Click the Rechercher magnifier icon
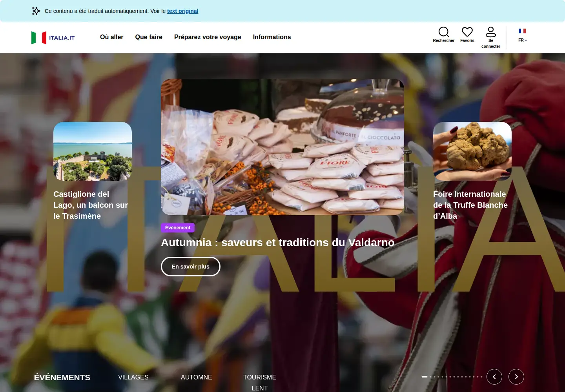565x392 pixels. [444, 32]
